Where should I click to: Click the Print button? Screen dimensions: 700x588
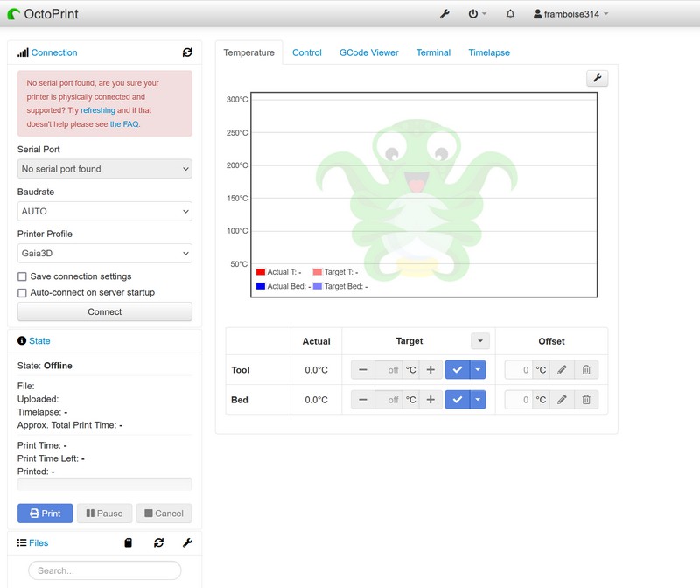coord(45,514)
